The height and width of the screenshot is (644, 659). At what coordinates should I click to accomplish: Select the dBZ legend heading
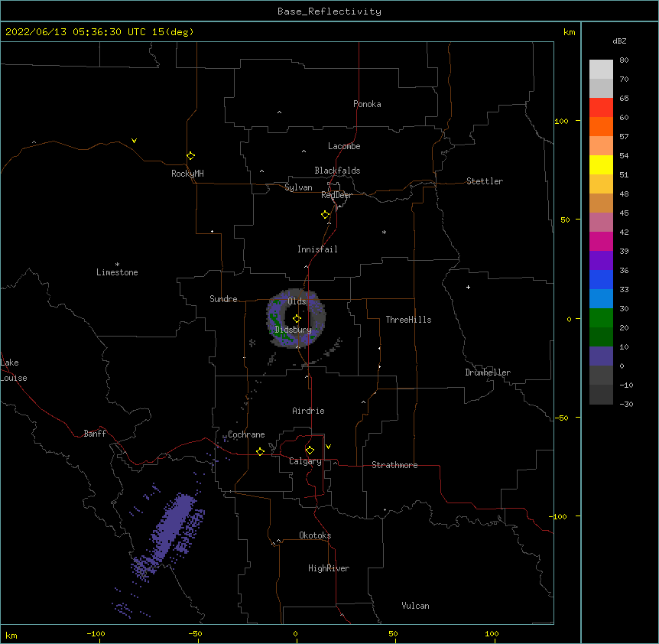(619, 41)
